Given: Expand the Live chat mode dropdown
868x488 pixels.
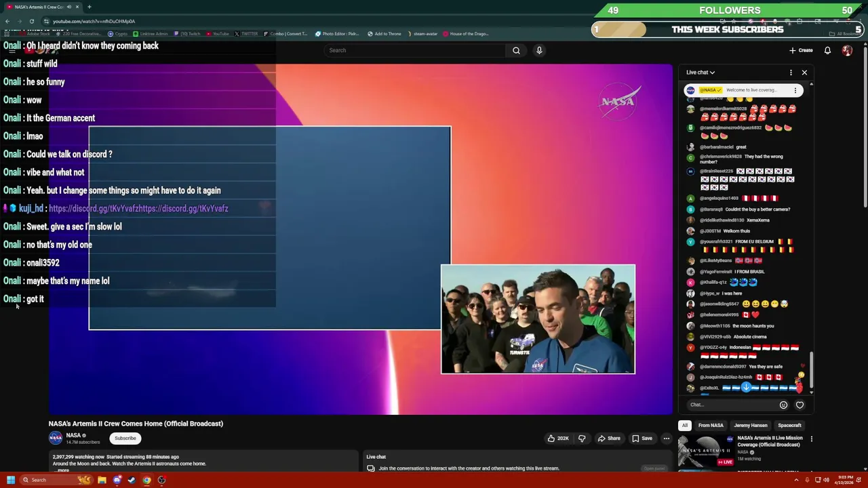Looking at the screenshot, I should click(701, 73).
